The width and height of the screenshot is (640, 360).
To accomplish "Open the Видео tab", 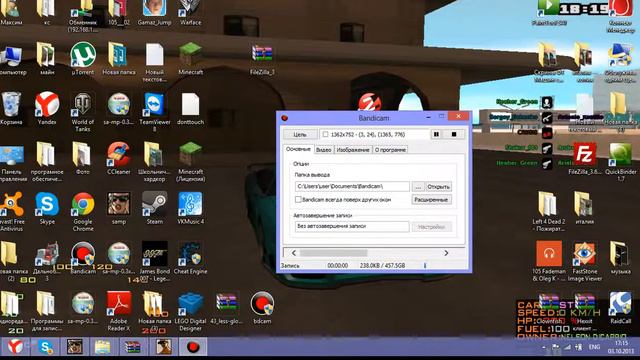I will click(324, 150).
